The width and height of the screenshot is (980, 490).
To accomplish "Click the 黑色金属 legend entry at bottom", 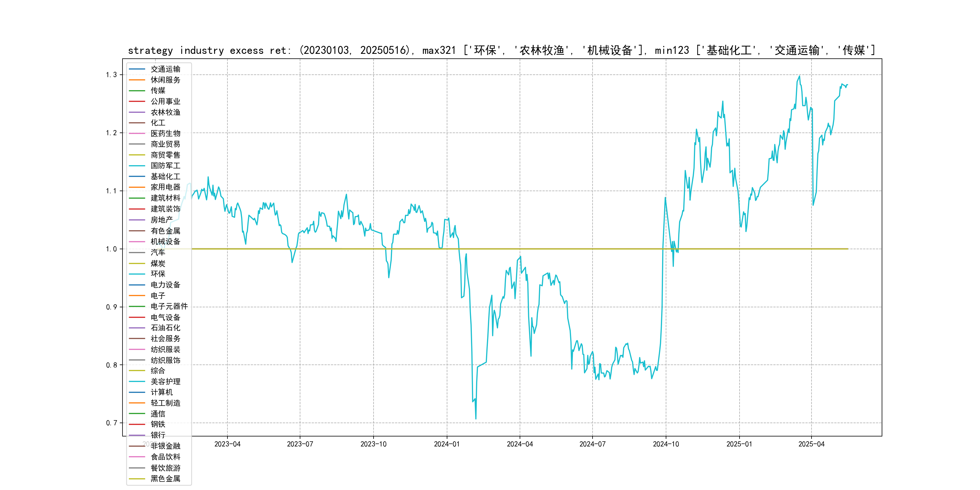I will coord(165,479).
